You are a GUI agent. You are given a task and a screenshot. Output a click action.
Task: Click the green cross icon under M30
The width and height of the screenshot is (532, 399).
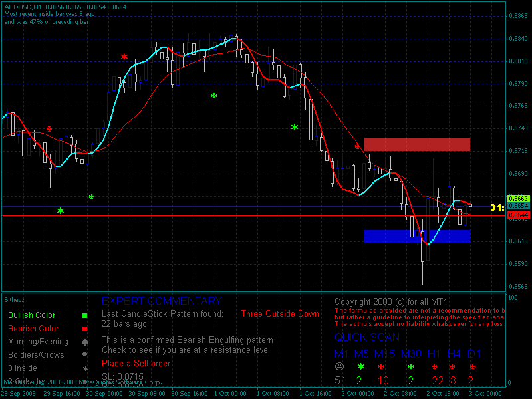tap(411, 366)
